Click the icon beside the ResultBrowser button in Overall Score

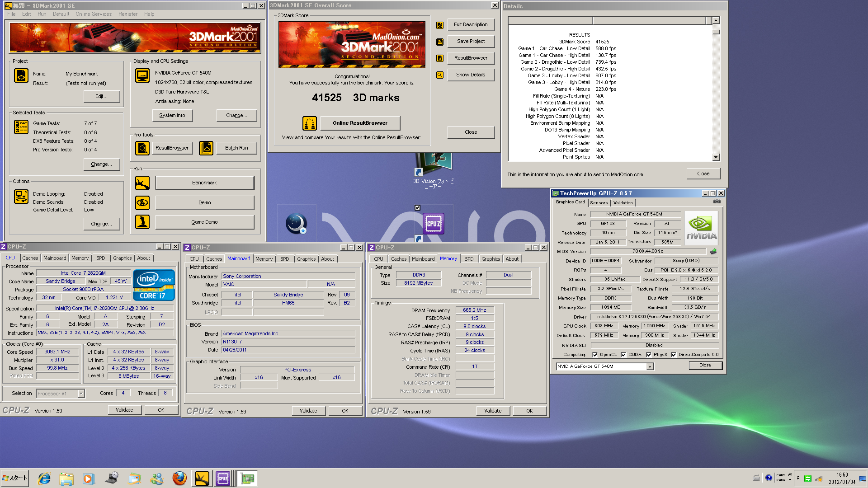[439, 58]
